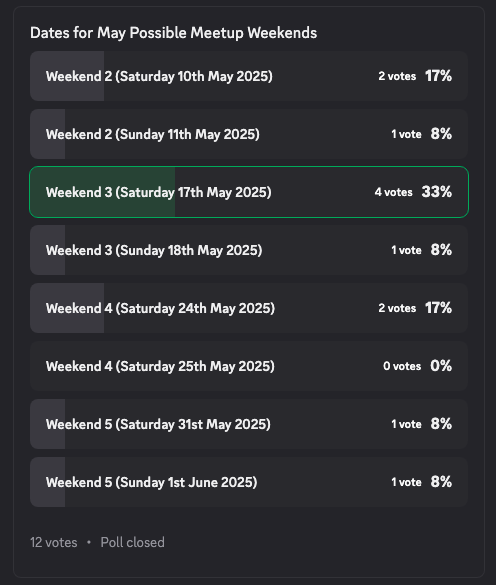Select the Saturday 31st May 2025 option

click(249, 424)
